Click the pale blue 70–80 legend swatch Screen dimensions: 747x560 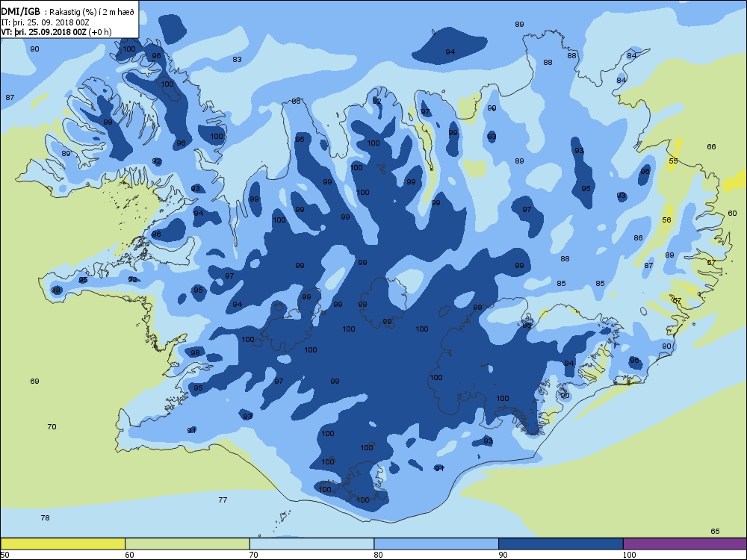(x=311, y=544)
